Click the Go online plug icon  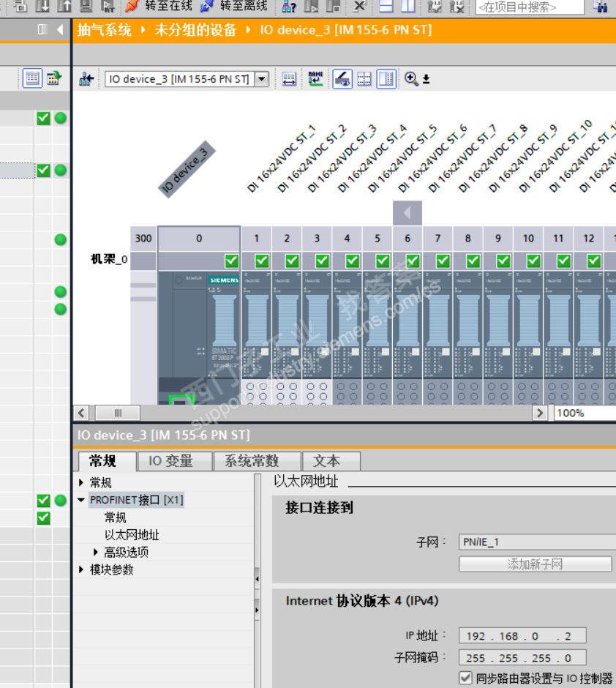pos(132,6)
